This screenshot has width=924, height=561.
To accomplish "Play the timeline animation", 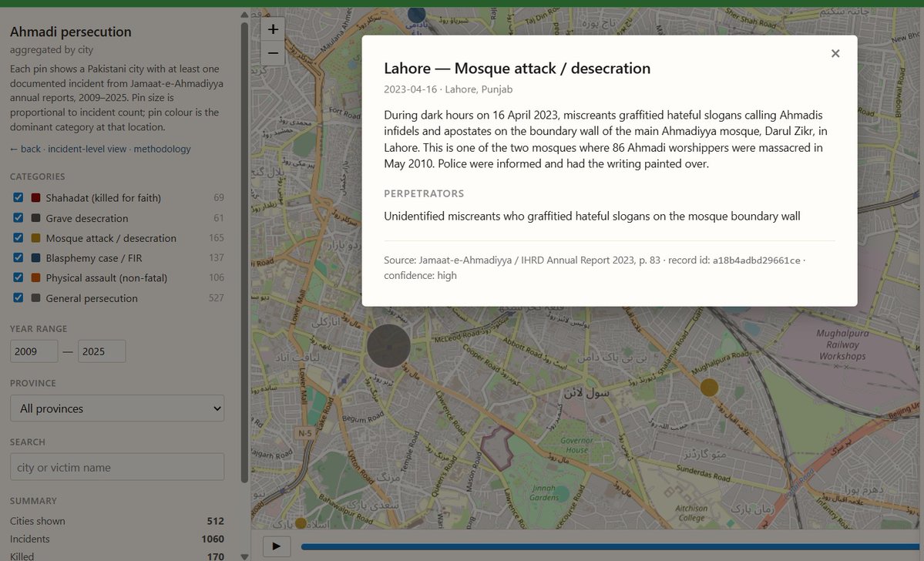I will (276, 546).
